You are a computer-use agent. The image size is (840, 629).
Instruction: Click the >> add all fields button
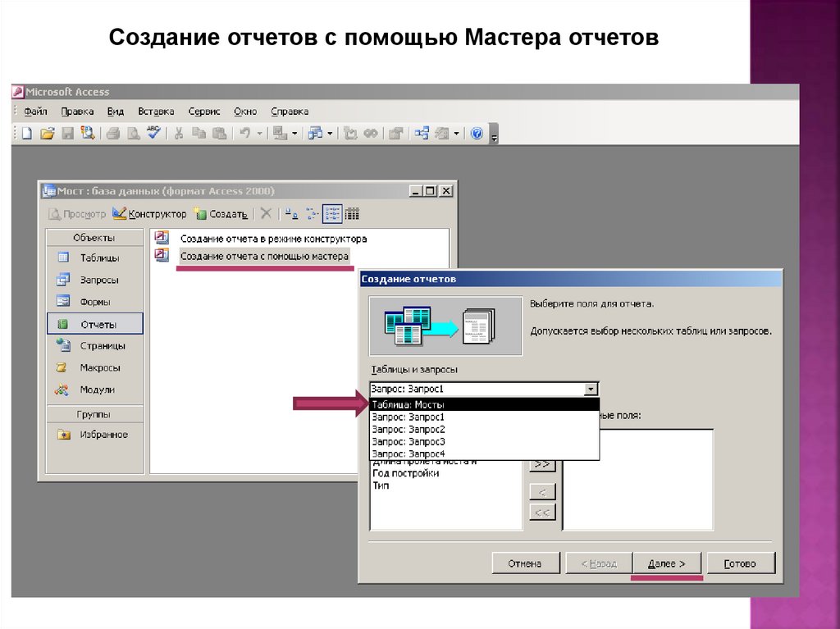542,465
